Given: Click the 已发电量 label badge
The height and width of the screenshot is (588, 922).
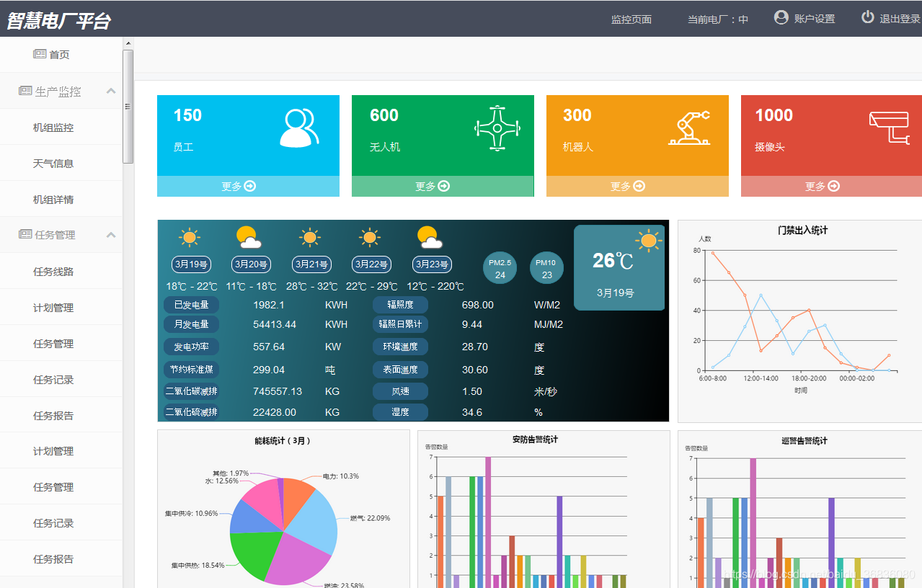Looking at the screenshot, I should (x=191, y=305).
